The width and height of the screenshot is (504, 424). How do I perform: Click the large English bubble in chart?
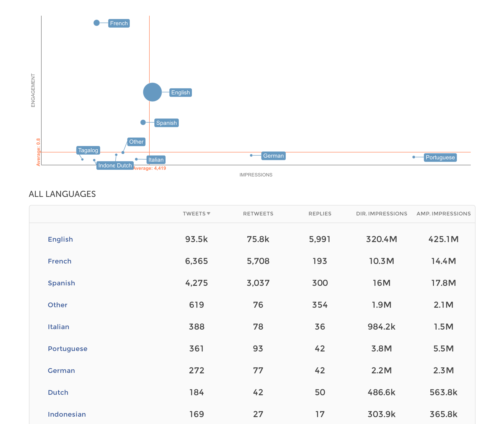pos(152,92)
